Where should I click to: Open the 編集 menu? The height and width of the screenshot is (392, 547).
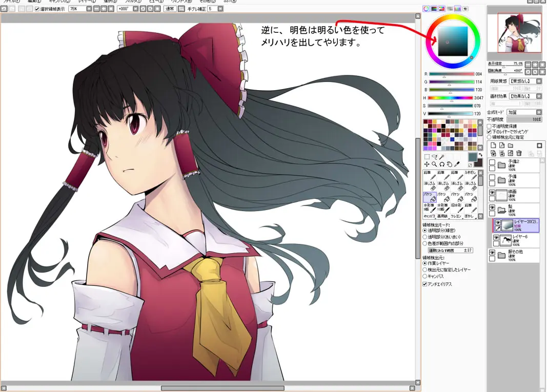click(x=34, y=2)
